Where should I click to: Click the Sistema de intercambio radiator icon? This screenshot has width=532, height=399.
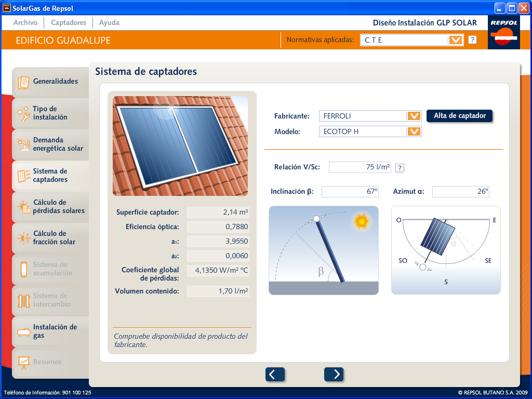pyautogui.click(x=24, y=301)
